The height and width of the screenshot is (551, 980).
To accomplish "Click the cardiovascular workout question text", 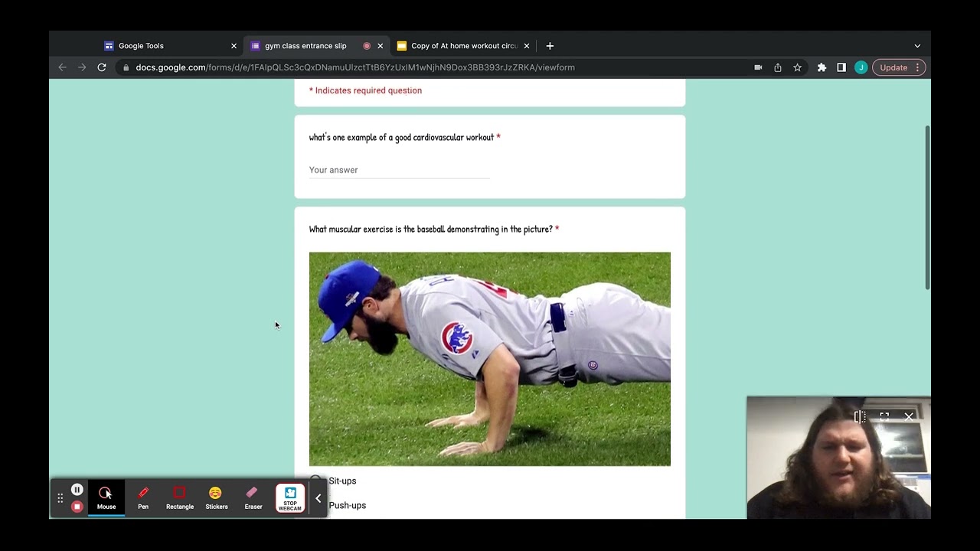I will 401,137.
